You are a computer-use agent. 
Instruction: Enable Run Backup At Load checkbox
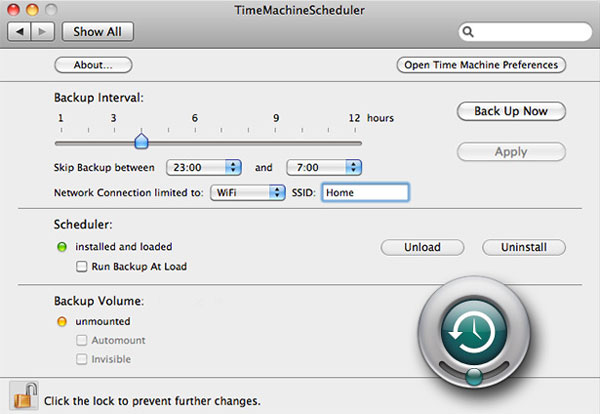82,266
